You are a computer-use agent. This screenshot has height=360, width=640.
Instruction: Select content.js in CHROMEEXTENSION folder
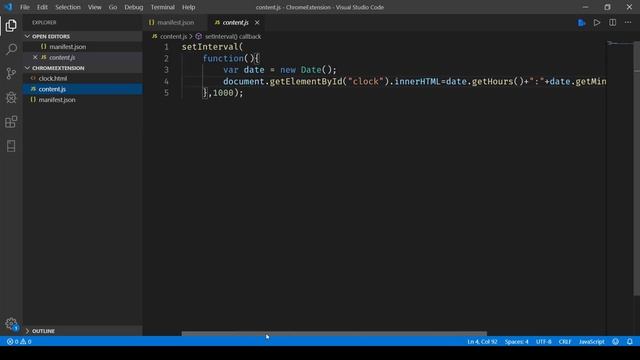point(52,89)
